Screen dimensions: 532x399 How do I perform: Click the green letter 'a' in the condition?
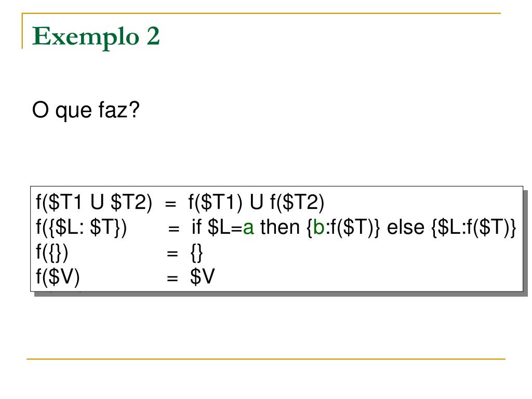(x=248, y=228)
